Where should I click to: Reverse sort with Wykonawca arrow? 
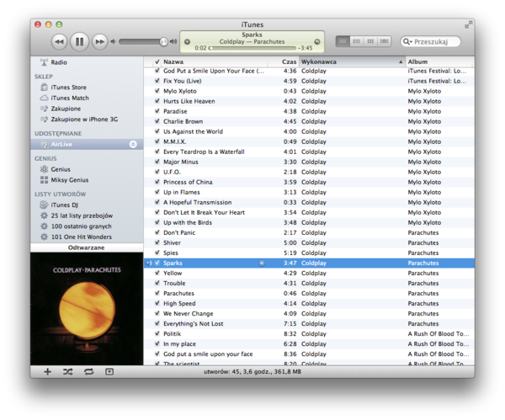(401, 61)
